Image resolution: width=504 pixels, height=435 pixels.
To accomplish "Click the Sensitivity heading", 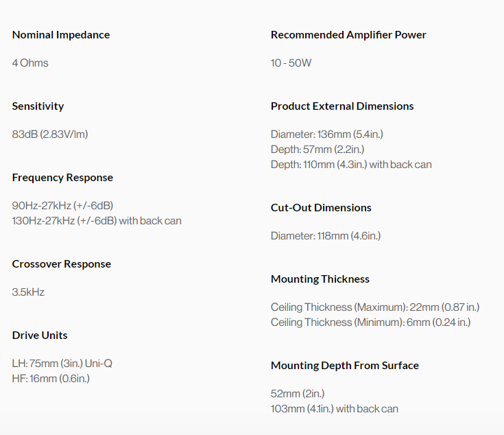I will point(38,106).
